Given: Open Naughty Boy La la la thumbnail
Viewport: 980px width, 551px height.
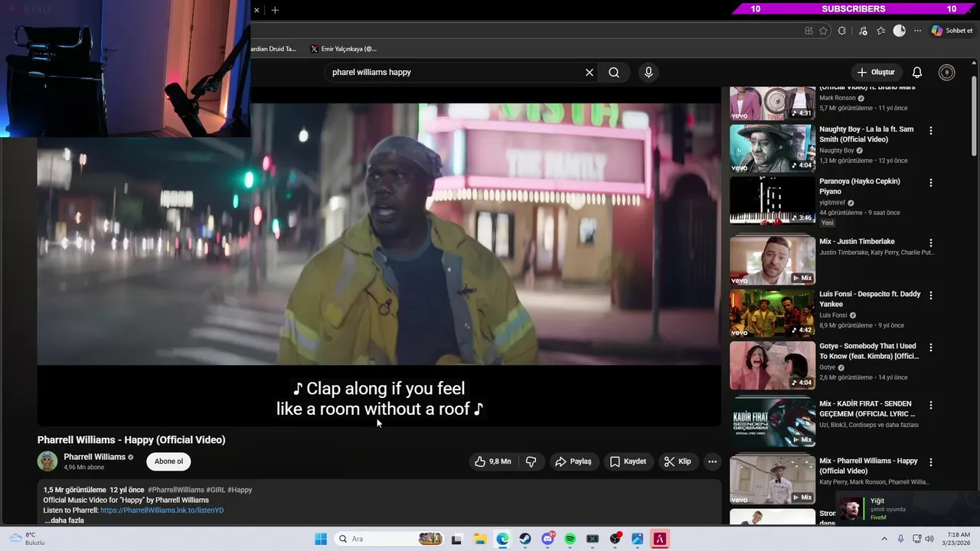Looking at the screenshot, I should (x=773, y=148).
